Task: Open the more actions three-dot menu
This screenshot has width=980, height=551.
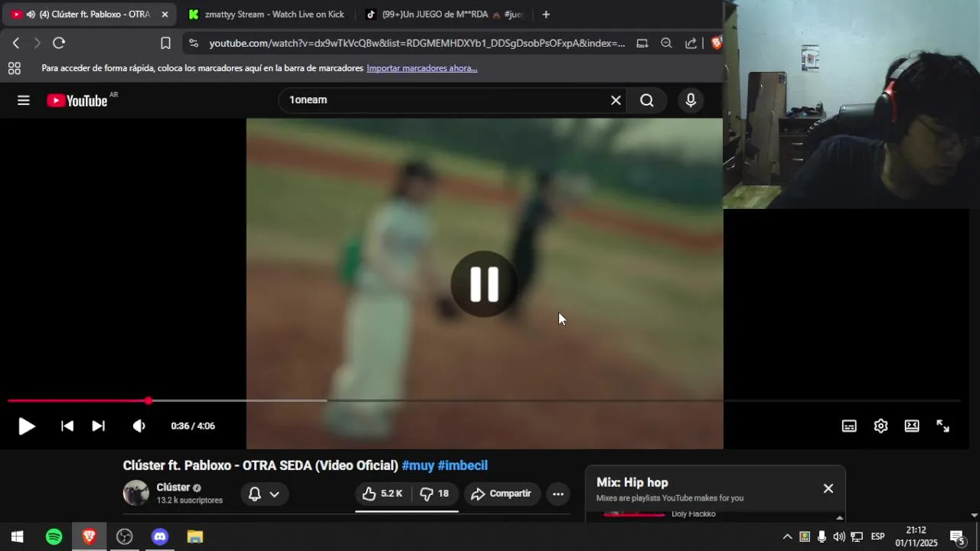Action: (x=558, y=494)
